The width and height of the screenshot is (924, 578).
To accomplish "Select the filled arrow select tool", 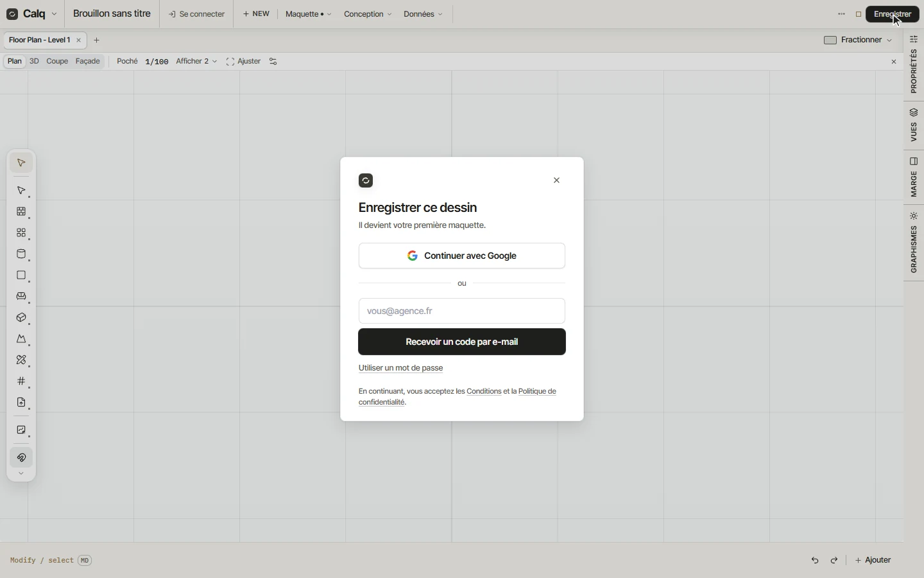I will tap(21, 163).
